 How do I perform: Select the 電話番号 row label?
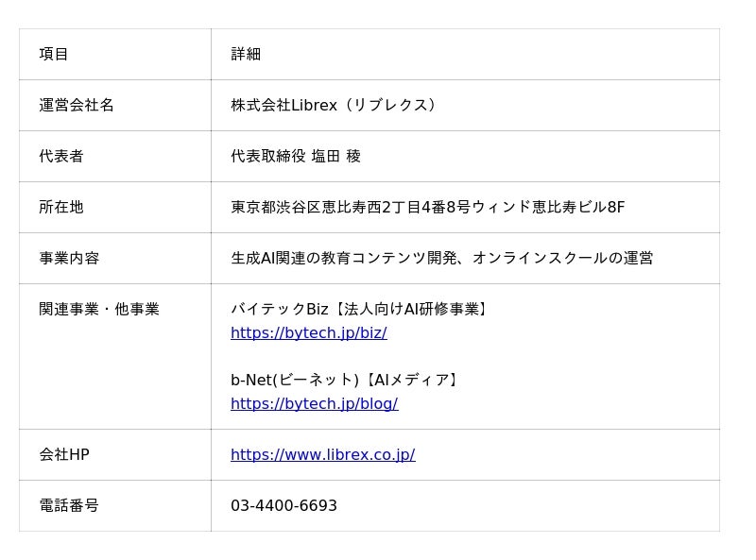69,506
